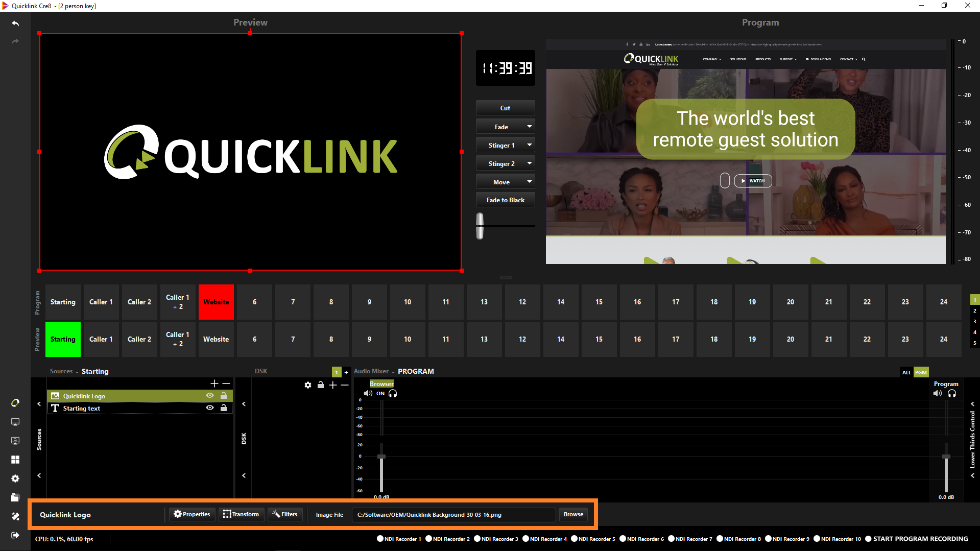Click the Image File path field
980x551 pixels.
coord(453,514)
